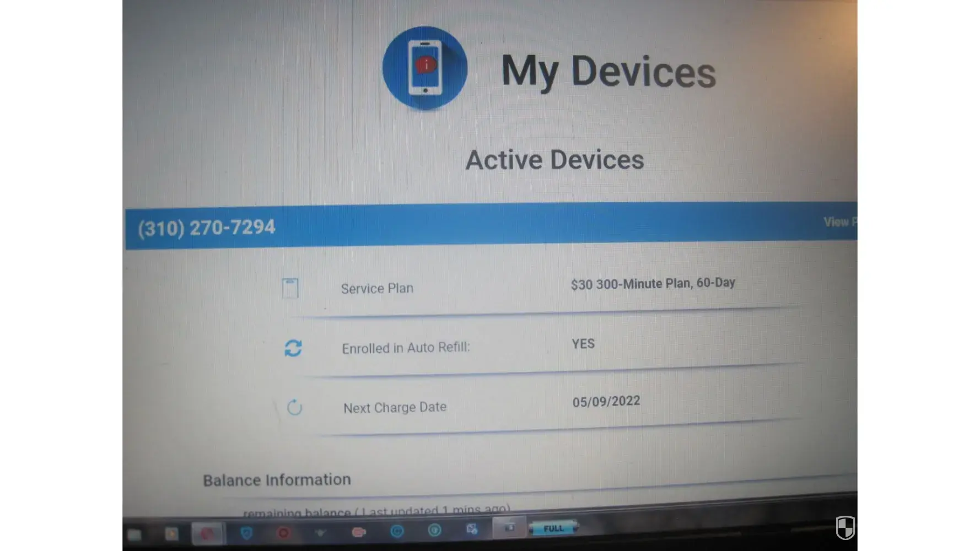This screenshot has width=980, height=551.
Task: Select the (310) 270-7294 device header
Action: tap(207, 228)
